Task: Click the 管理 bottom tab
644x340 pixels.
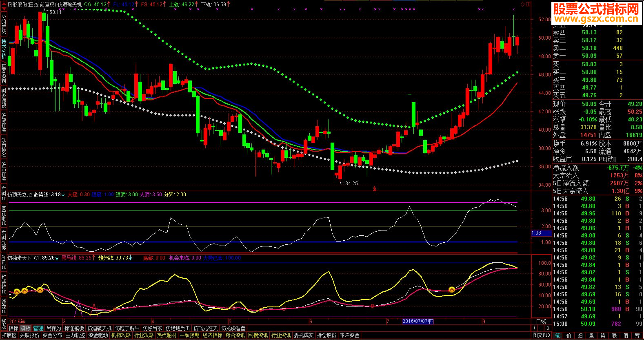Action: [38, 328]
